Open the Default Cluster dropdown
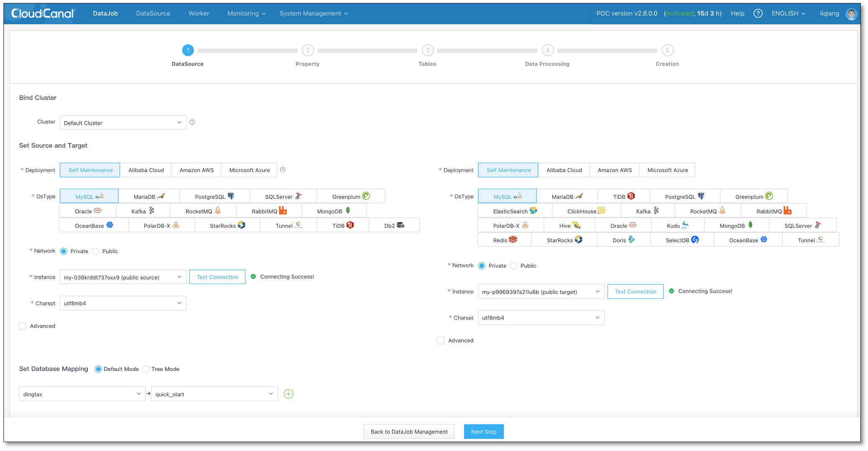 click(x=123, y=123)
